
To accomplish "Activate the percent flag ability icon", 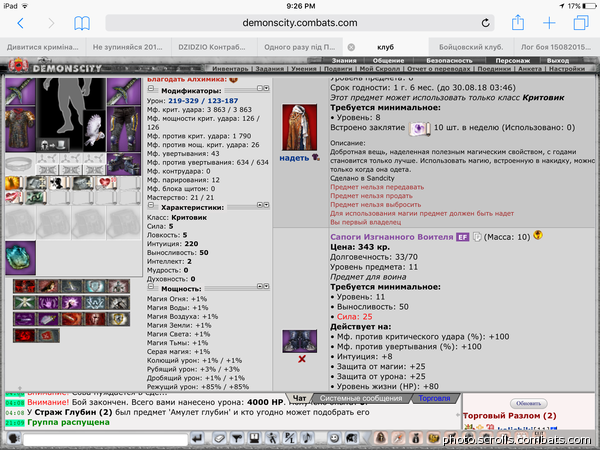I will point(48,335).
